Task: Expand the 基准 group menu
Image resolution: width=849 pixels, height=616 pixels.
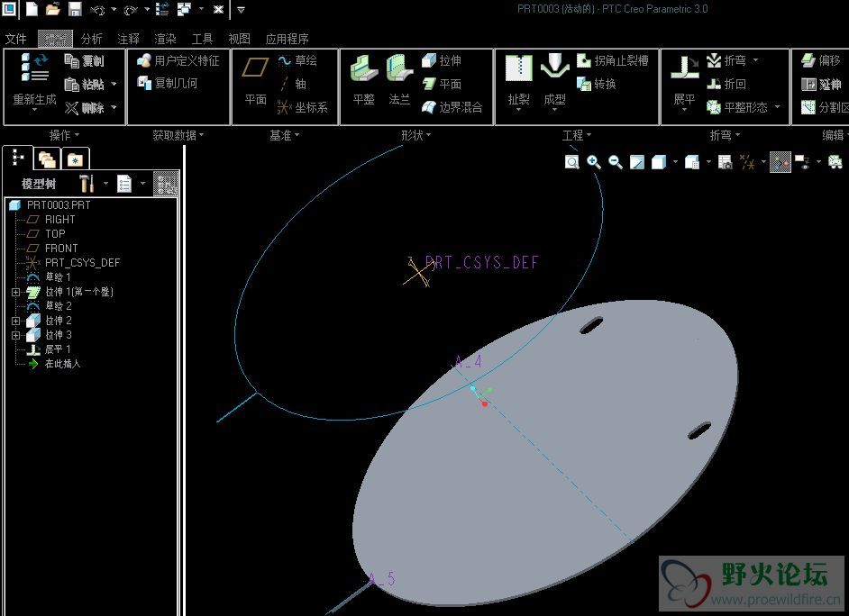Action: point(285,135)
